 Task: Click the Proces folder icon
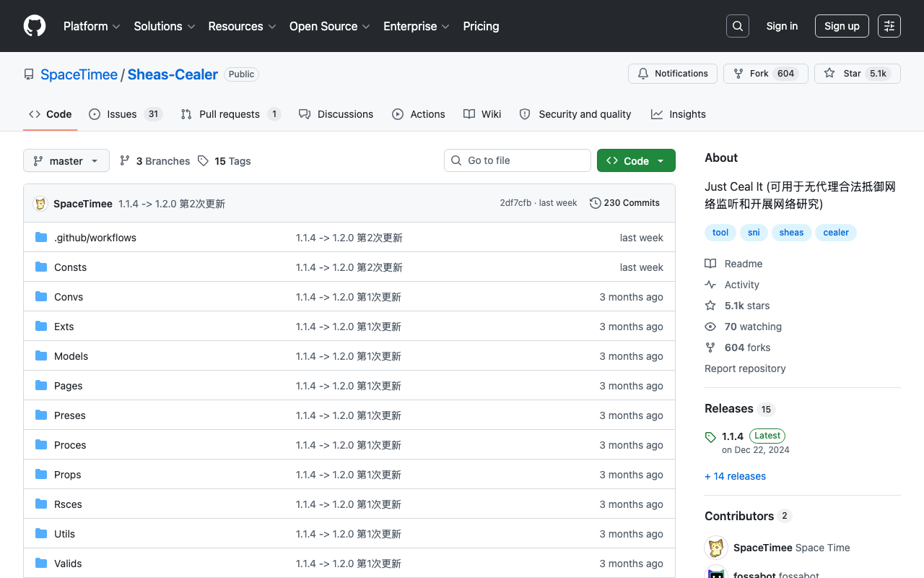41,445
